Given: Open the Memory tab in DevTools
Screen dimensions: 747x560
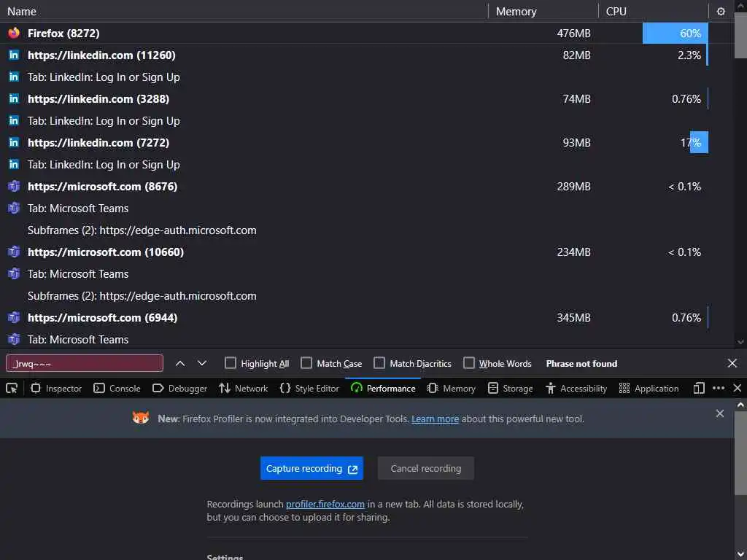Looking at the screenshot, I should pyautogui.click(x=452, y=389).
